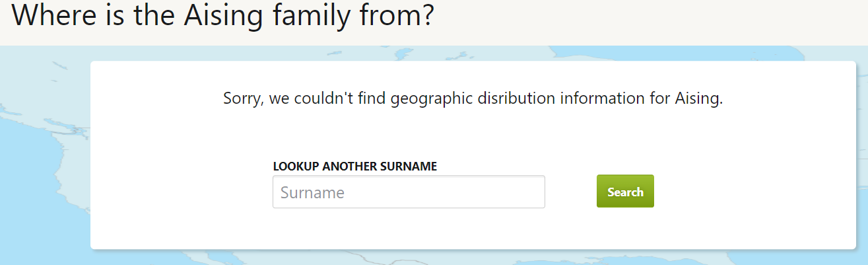Click the blank card area right of Search button
The width and height of the screenshot is (868, 265).
pos(746,192)
